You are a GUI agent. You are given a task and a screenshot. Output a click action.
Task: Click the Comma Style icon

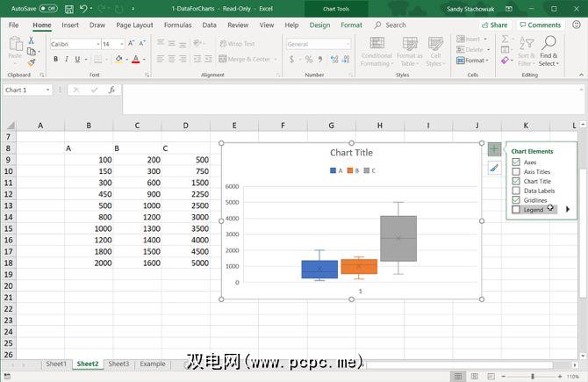[x=319, y=59]
